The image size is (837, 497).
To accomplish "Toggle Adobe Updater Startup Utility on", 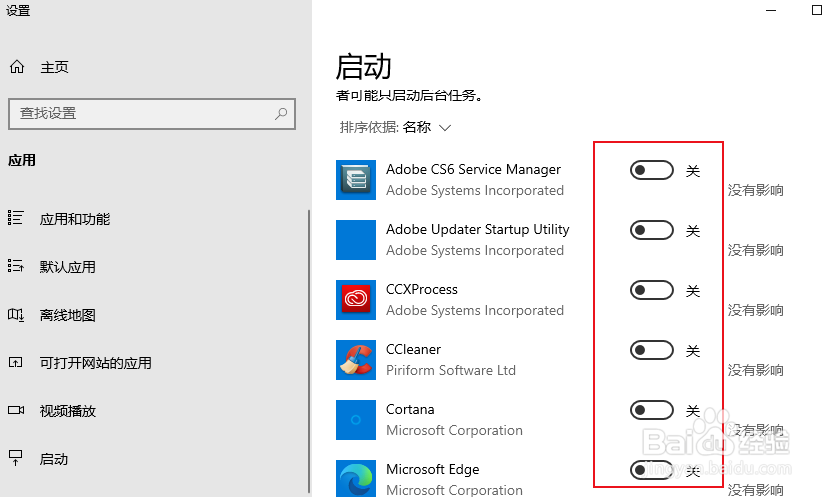I will pos(651,231).
